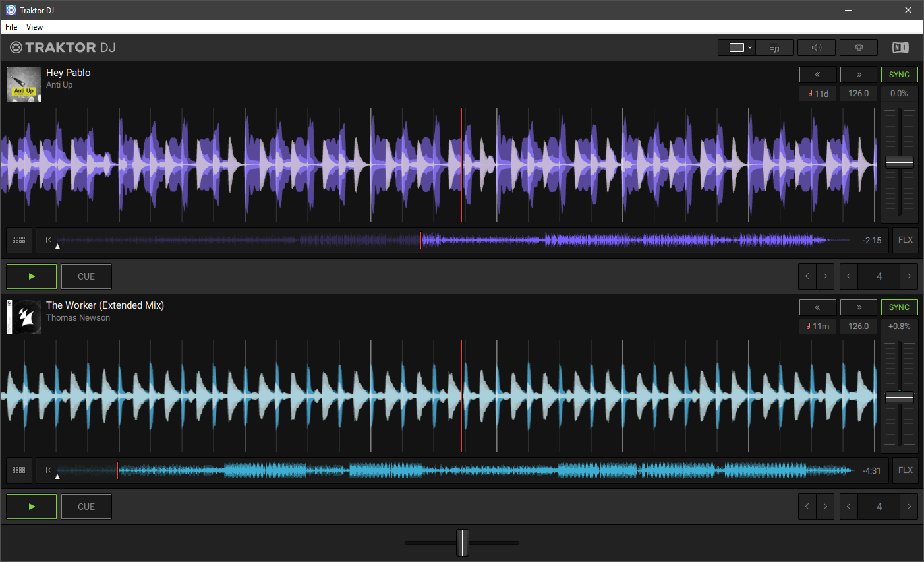The height and width of the screenshot is (562, 924).
Task: Open the hotcue pads grid on Hey Pablo deck
Action: 19,240
